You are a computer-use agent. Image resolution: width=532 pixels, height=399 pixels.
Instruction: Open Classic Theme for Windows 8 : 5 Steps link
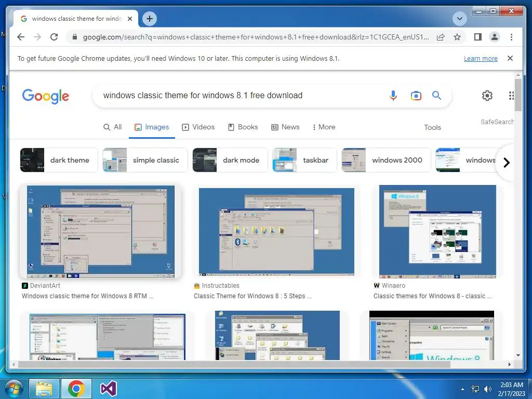point(253,296)
